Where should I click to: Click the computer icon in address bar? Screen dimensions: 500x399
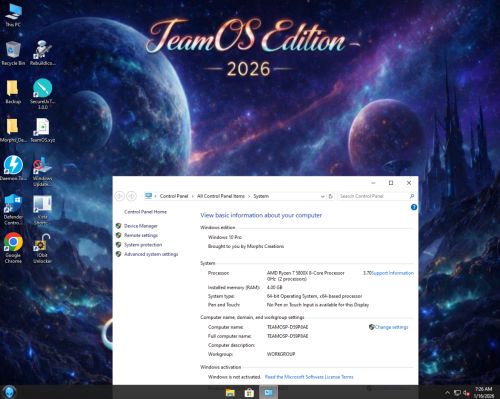149,196
